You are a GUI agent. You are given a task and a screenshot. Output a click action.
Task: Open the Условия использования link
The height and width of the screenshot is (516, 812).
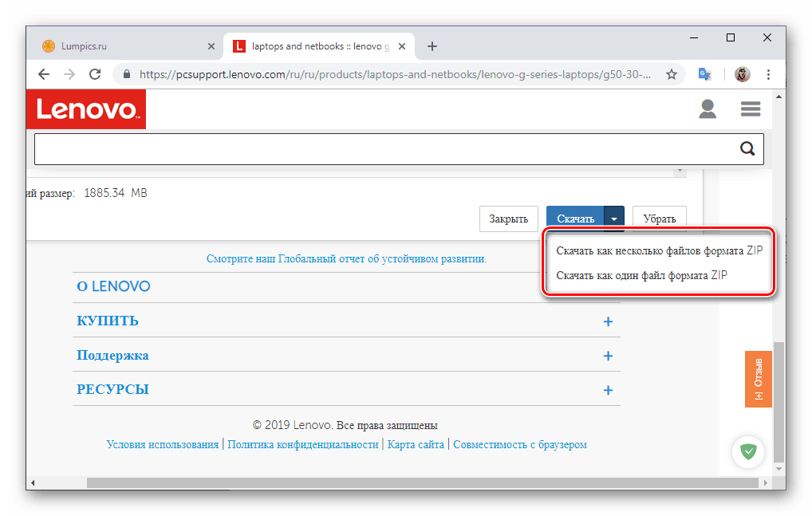[163, 444]
